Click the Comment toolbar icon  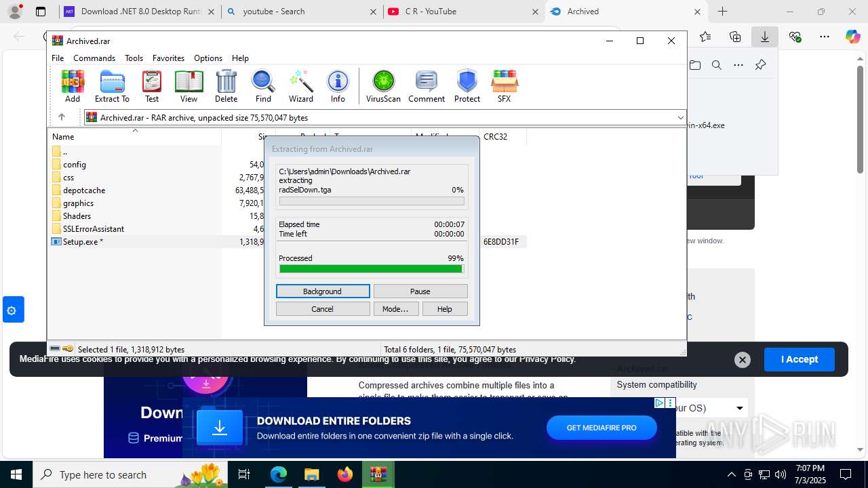point(427,86)
